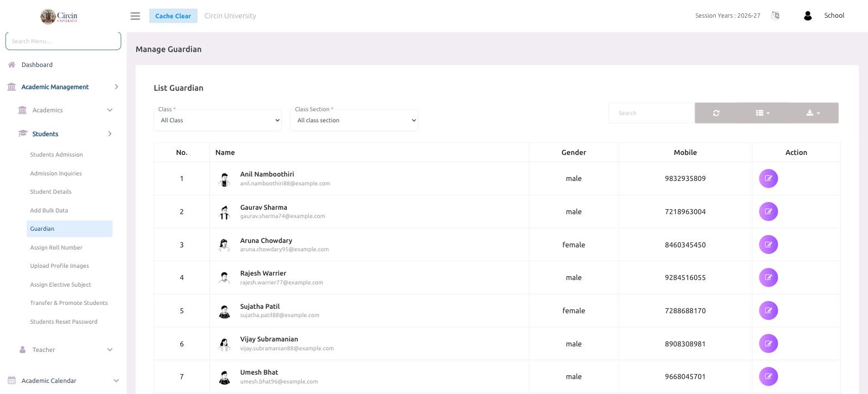Click Rajesh Warrier's avatar image

224,278
